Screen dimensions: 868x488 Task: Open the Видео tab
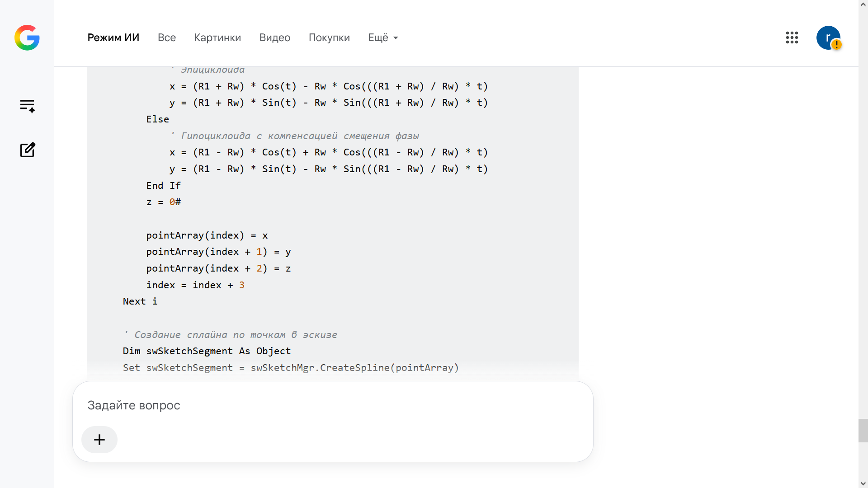point(275,38)
